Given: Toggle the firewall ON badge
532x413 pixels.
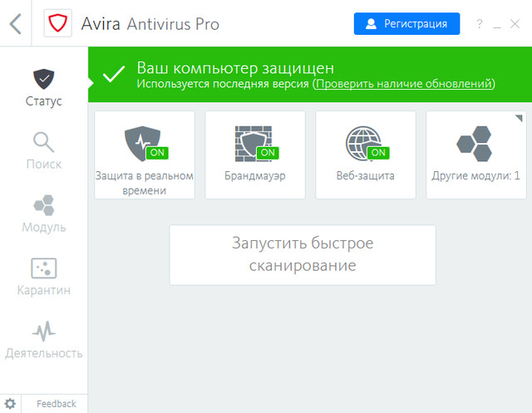Looking at the screenshot, I should 268,153.
